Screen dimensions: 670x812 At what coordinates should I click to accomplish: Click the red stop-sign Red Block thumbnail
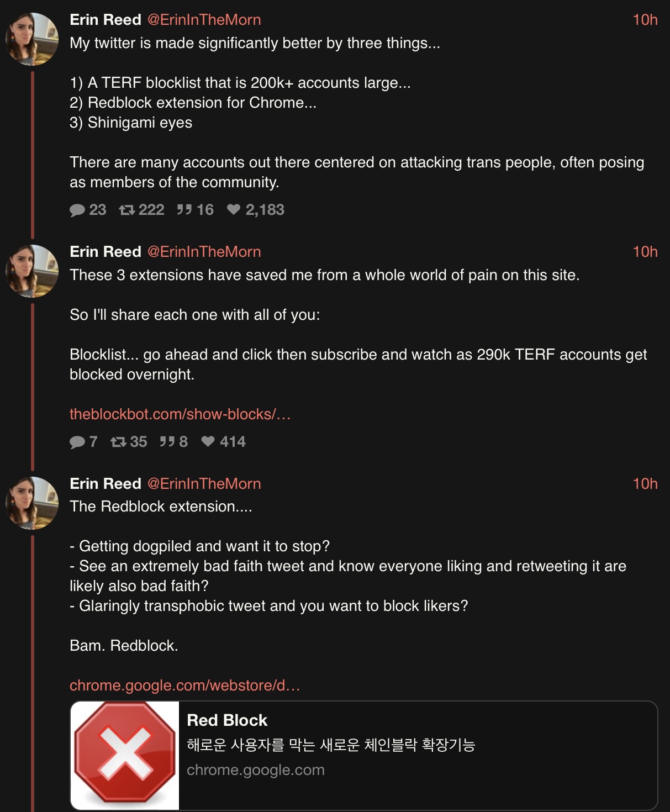pos(125,755)
